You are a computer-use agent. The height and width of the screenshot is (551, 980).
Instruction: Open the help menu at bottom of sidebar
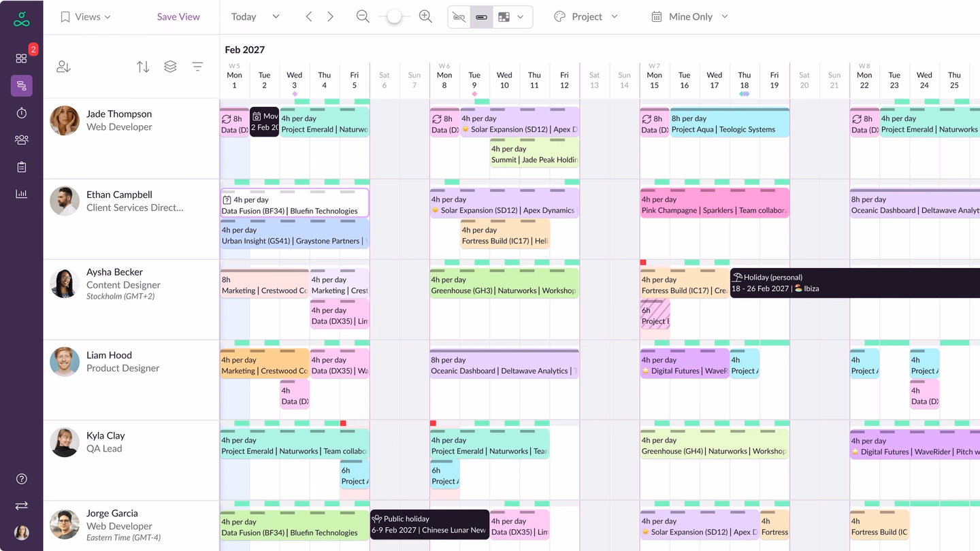21,479
